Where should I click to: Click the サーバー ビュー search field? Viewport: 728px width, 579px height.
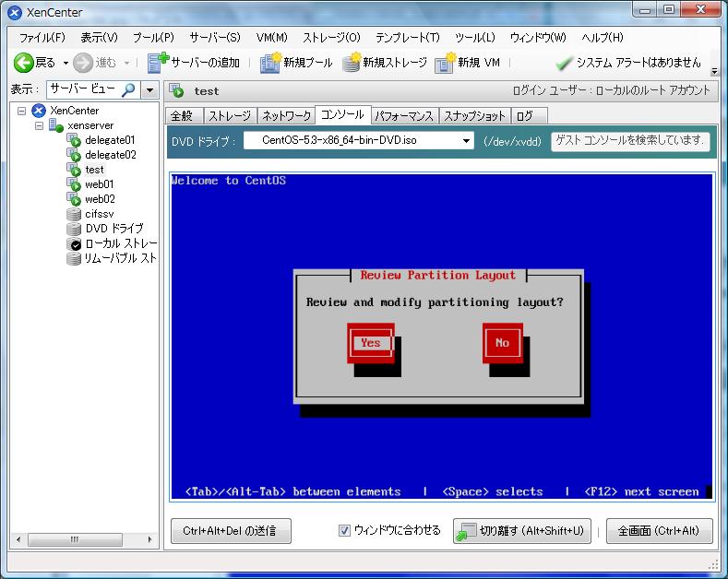[93, 89]
